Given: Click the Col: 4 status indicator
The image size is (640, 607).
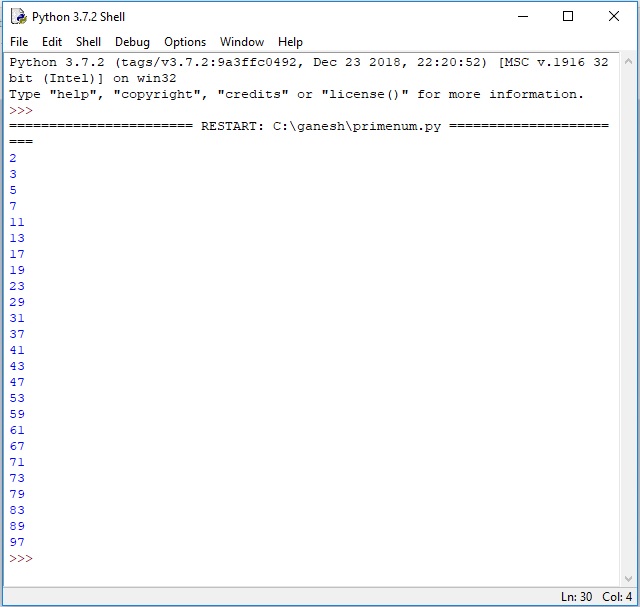Looking at the screenshot, I should click(617, 597).
